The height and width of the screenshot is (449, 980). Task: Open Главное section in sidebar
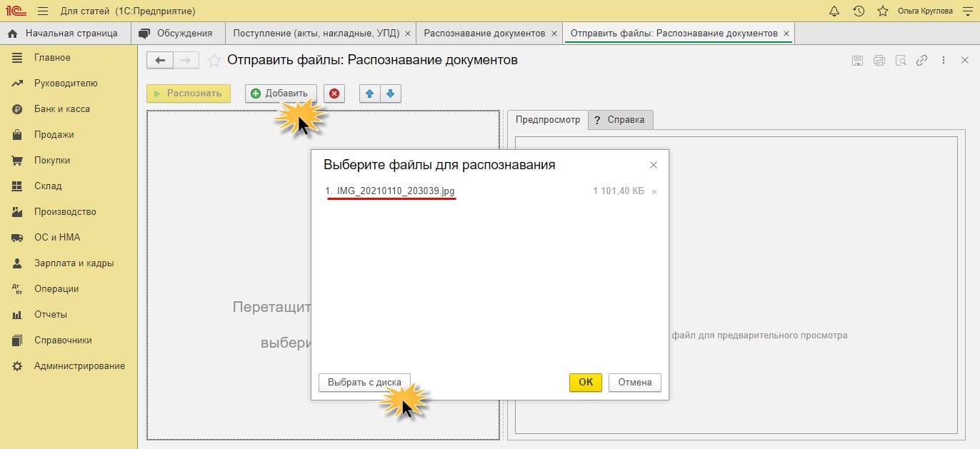pos(69,58)
